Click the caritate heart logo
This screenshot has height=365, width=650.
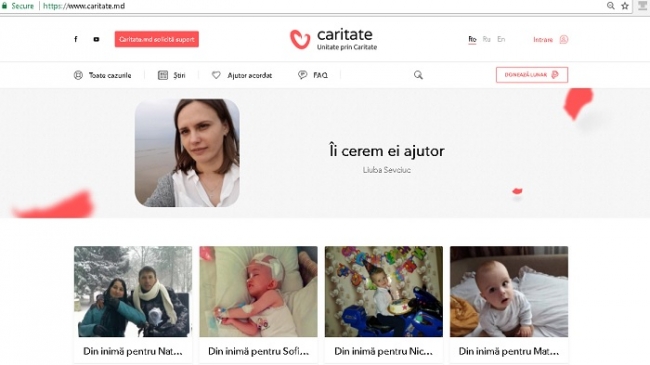[300, 39]
